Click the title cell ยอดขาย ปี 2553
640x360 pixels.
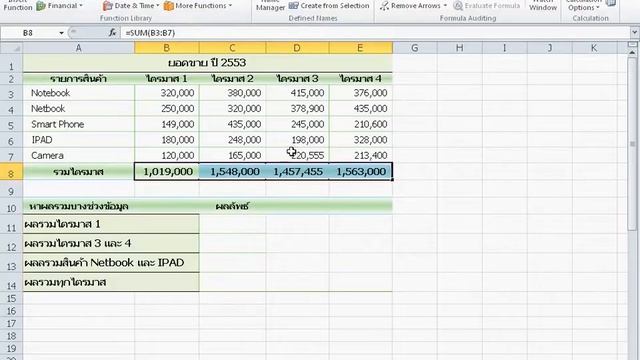click(x=207, y=62)
